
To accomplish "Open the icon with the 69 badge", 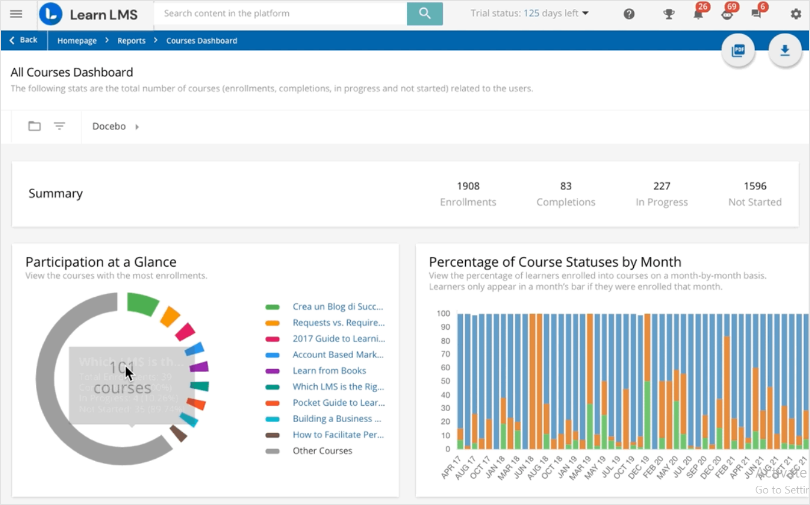I will click(727, 14).
